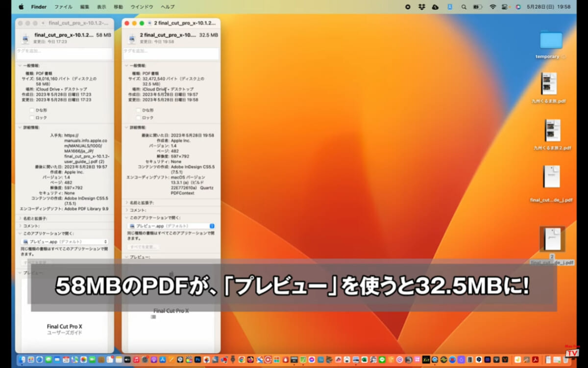Image resolution: width=588 pixels, height=368 pixels.
Task: Open Finder from the Dock
Action: click(x=22, y=360)
